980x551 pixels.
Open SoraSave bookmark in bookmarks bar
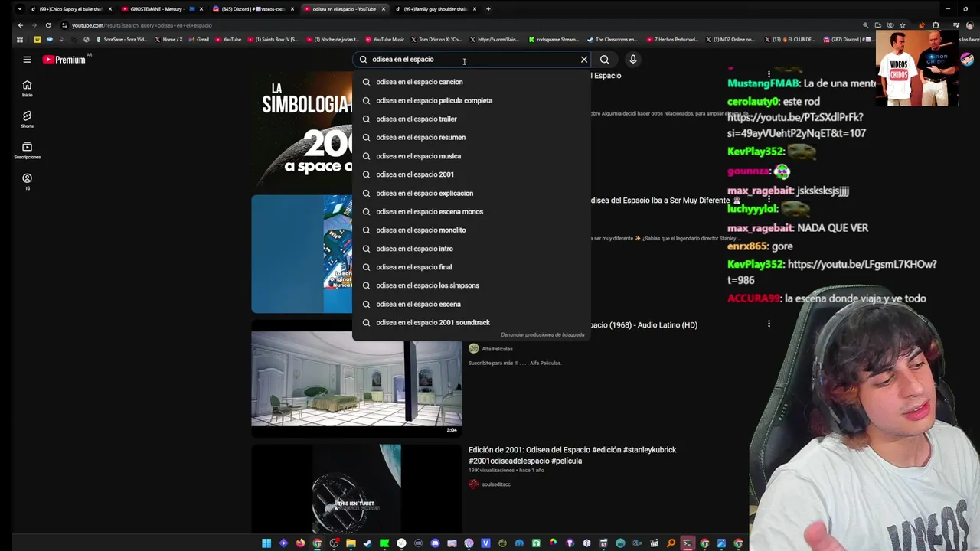pos(121,39)
